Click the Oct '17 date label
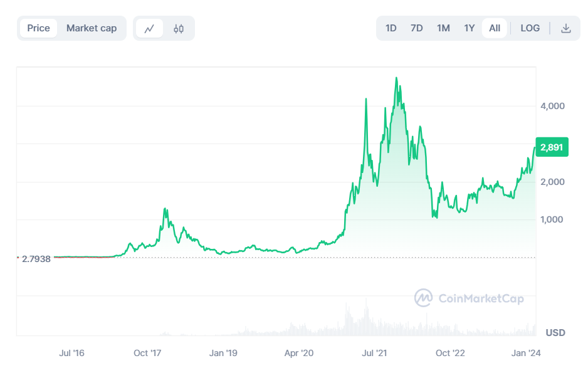The height and width of the screenshot is (368, 588). pos(149,353)
